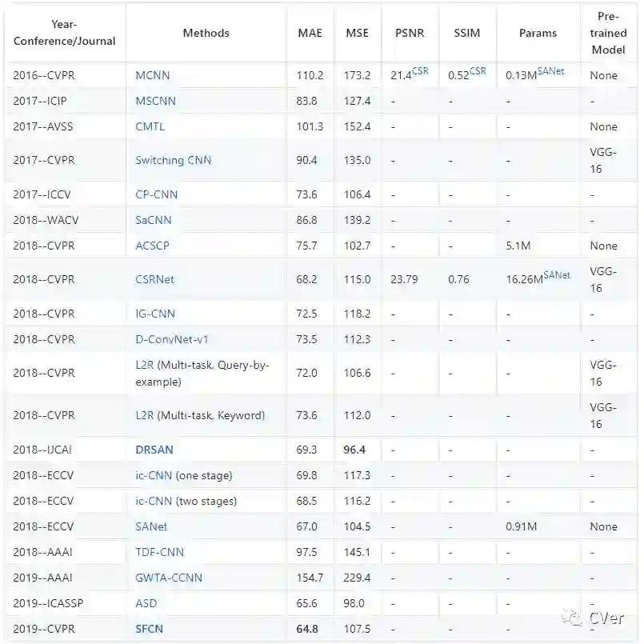The height and width of the screenshot is (644, 644).
Task: Follow the bold SFCN link
Action: (150, 629)
